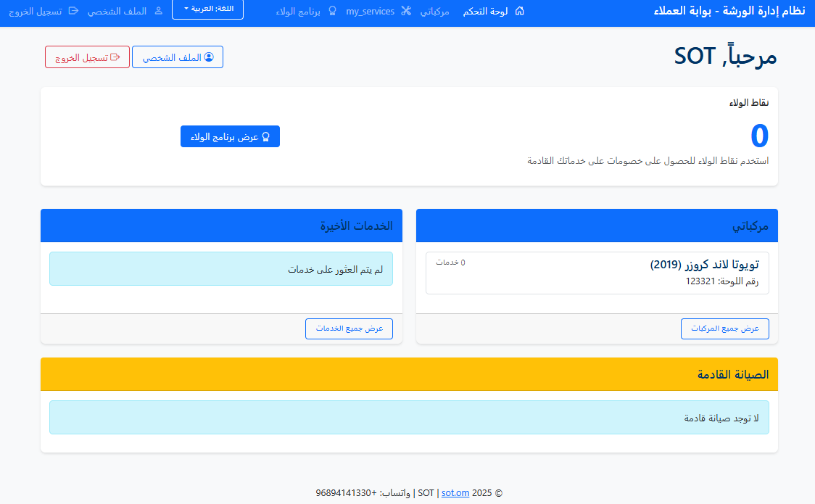Click the exit icon in red logout button

coord(115,57)
